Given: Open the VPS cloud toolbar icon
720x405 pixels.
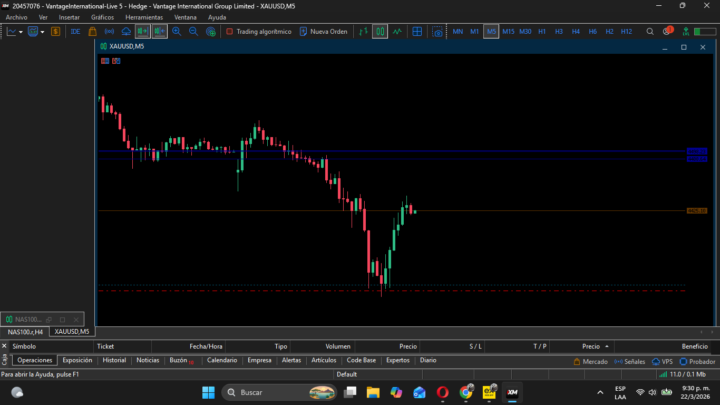Looking at the screenshot, I should [x=126, y=32].
